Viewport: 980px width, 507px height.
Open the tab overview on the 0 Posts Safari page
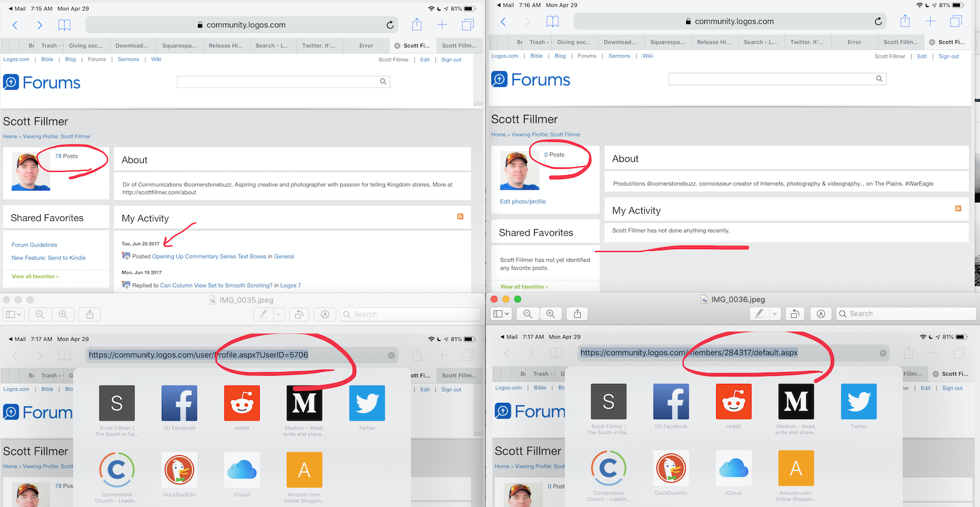pyautogui.click(x=956, y=21)
